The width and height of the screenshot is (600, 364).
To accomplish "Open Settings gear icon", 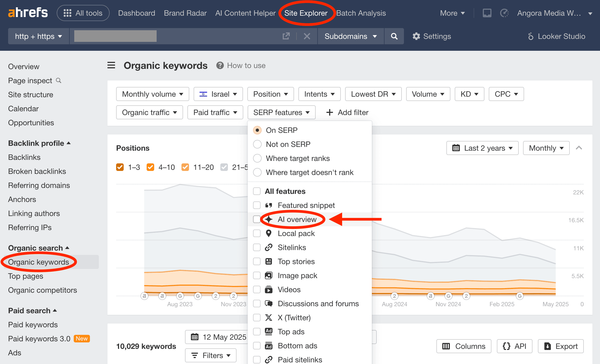I will 416,36.
